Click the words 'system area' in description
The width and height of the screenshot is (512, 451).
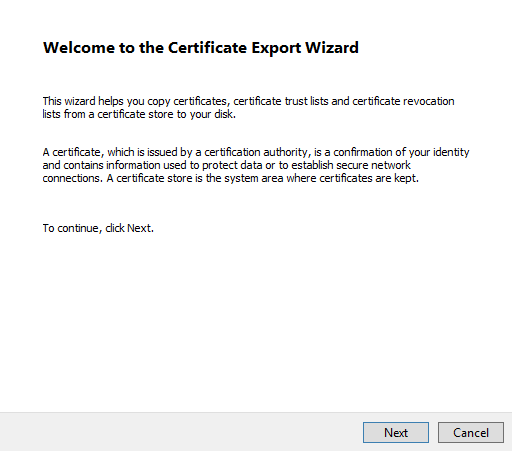pyautogui.click(x=254, y=178)
